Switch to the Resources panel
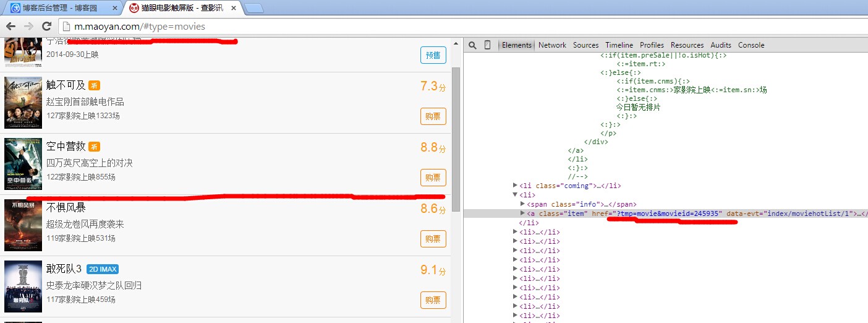This screenshot has height=323, width=868. point(687,45)
